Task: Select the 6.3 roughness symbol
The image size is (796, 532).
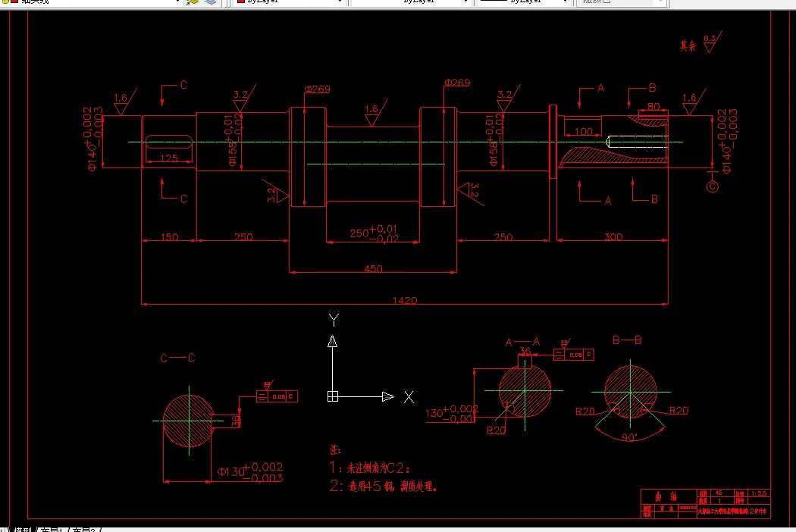Action: 711,42
